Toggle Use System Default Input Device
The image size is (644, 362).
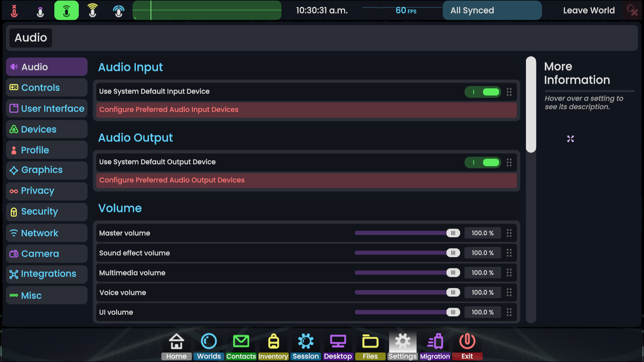[483, 92]
